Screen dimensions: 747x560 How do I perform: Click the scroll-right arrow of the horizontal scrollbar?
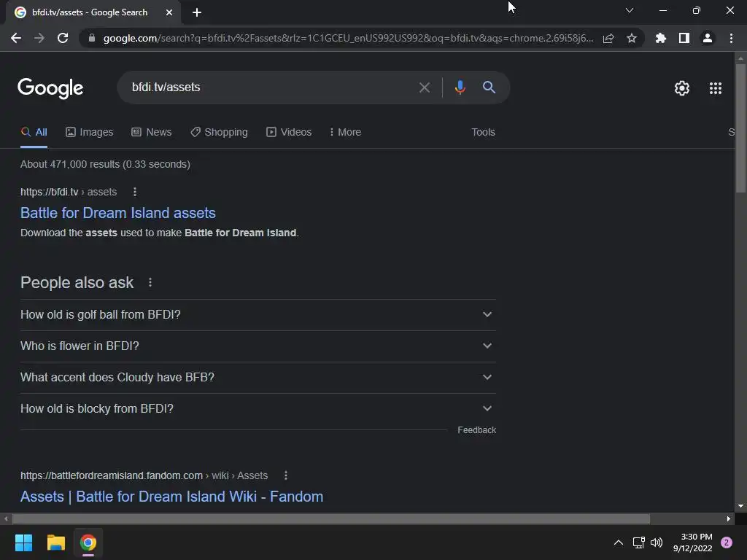(x=729, y=518)
